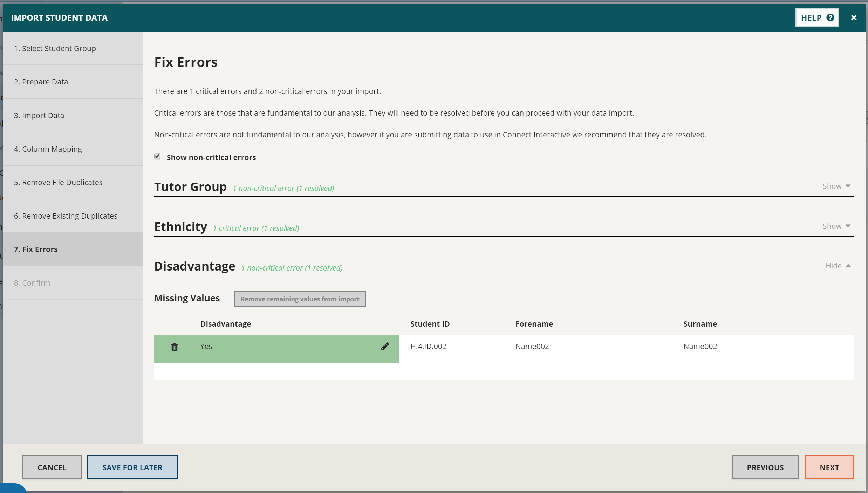Click Student ID H.4.ID.002 cell
The image size is (868, 493).
coord(428,346)
